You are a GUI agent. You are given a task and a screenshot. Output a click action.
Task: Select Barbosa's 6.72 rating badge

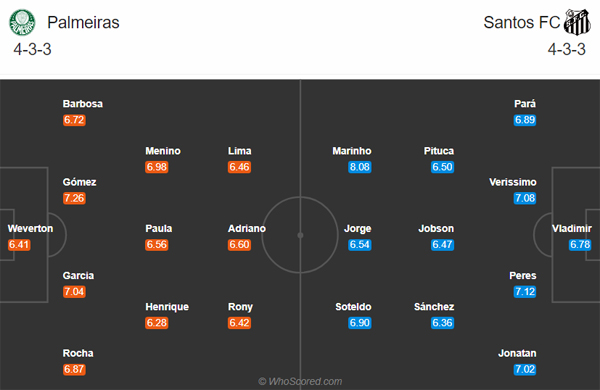pyautogui.click(x=74, y=120)
